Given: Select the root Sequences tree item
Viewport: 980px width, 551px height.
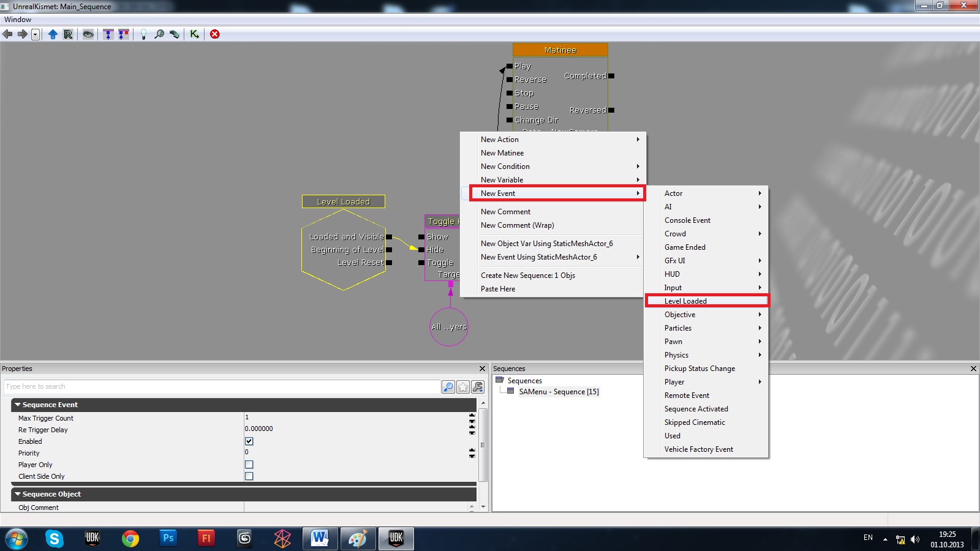Looking at the screenshot, I should [524, 381].
